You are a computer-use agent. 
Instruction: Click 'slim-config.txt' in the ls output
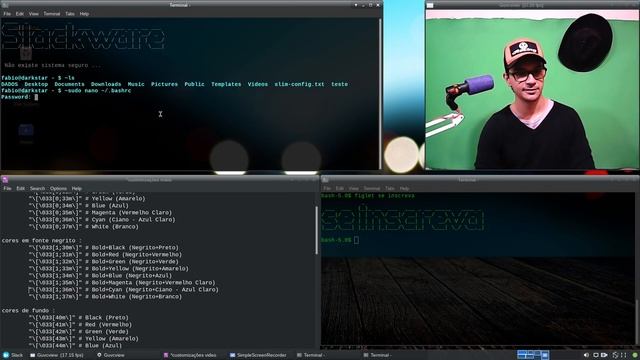coord(299,84)
